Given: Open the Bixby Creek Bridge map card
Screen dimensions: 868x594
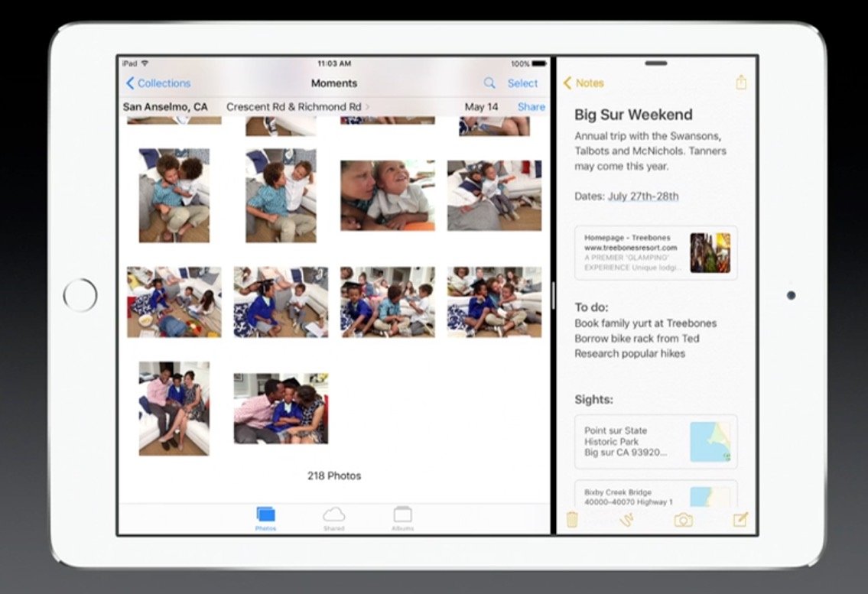Looking at the screenshot, I should point(656,493).
